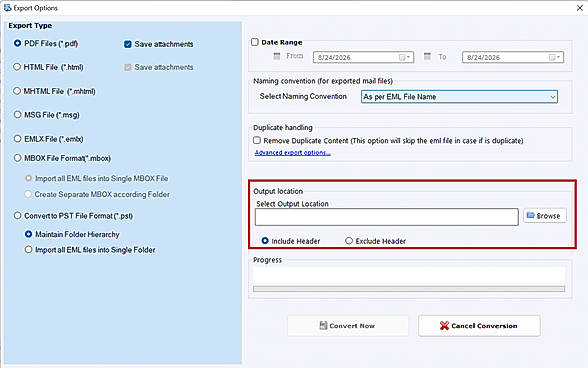588x368 pixels.
Task: Select Create Separate MBOX according Folder
Action: [x=28, y=194]
